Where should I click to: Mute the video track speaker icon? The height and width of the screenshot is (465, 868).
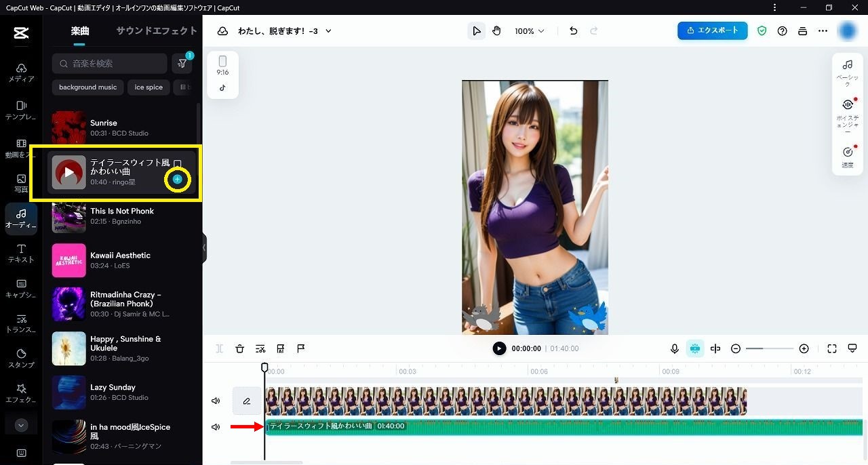coord(216,401)
